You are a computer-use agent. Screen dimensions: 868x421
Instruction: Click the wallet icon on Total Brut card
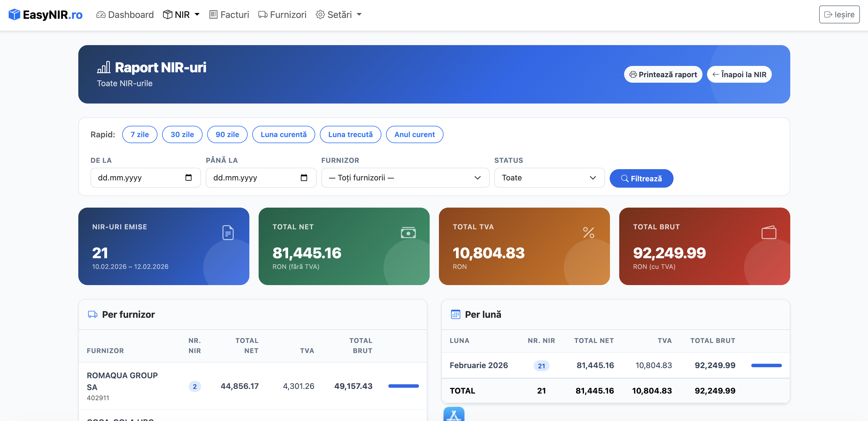coord(769,232)
